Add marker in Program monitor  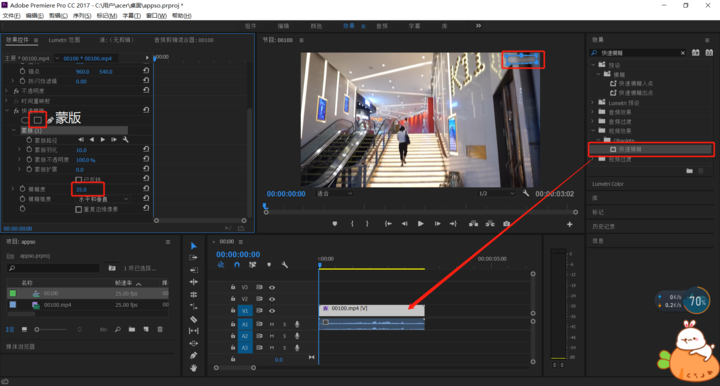point(335,224)
